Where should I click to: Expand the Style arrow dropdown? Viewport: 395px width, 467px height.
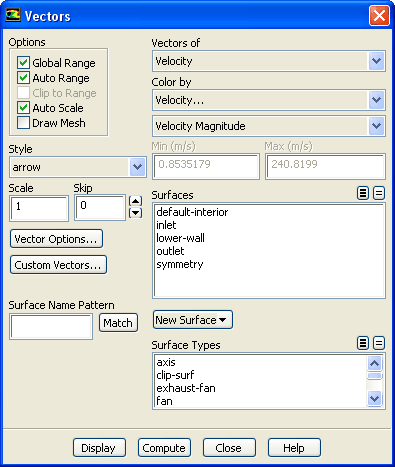click(x=137, y=167)
